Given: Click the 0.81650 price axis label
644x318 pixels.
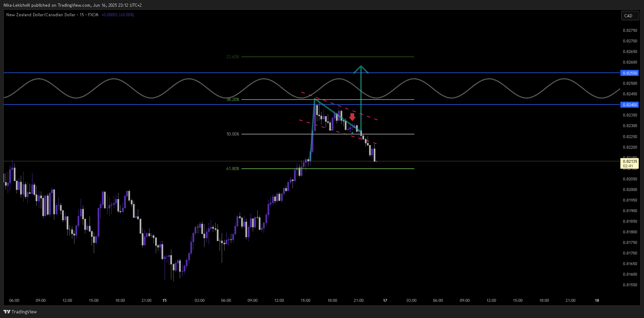Looking at the screenshot, I should [630, 264].
